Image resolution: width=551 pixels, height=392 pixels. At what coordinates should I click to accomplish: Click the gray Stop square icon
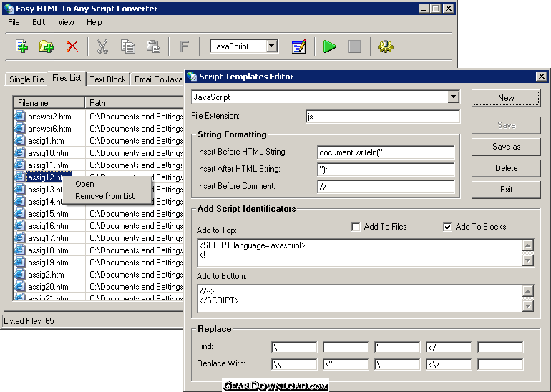click(354, 46)
